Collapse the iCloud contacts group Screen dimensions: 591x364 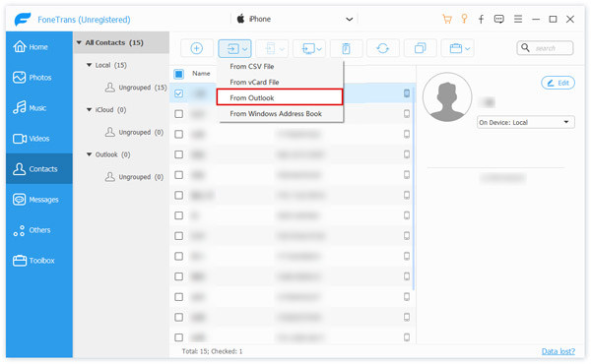[90, 110]
